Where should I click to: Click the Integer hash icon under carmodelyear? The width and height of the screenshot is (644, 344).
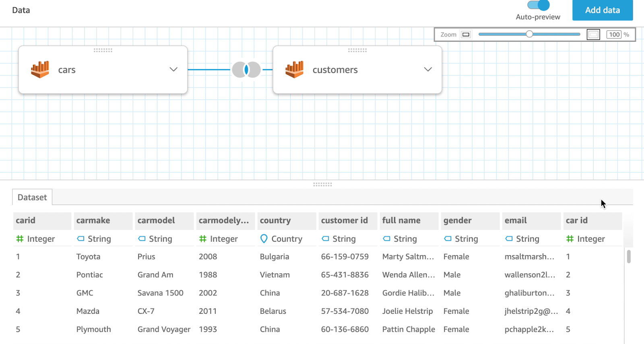point(203,239)
